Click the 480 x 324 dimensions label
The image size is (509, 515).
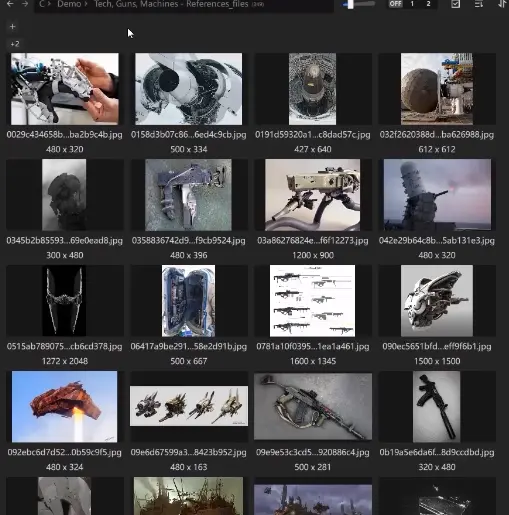coord(65,467)
